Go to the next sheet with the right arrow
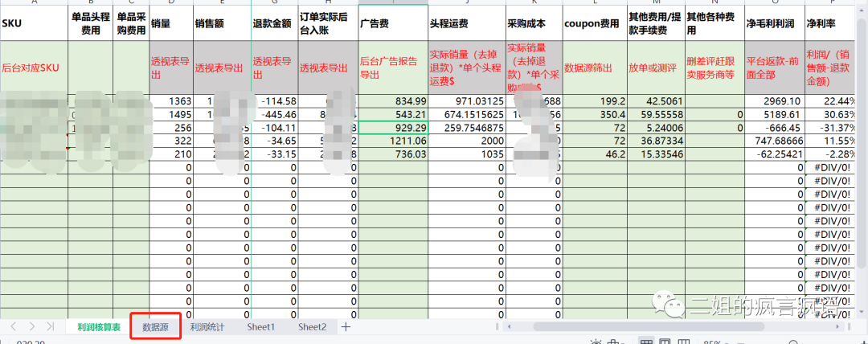Screen dimensions: 868x344 pyautogui.click(x=32, y=326)
